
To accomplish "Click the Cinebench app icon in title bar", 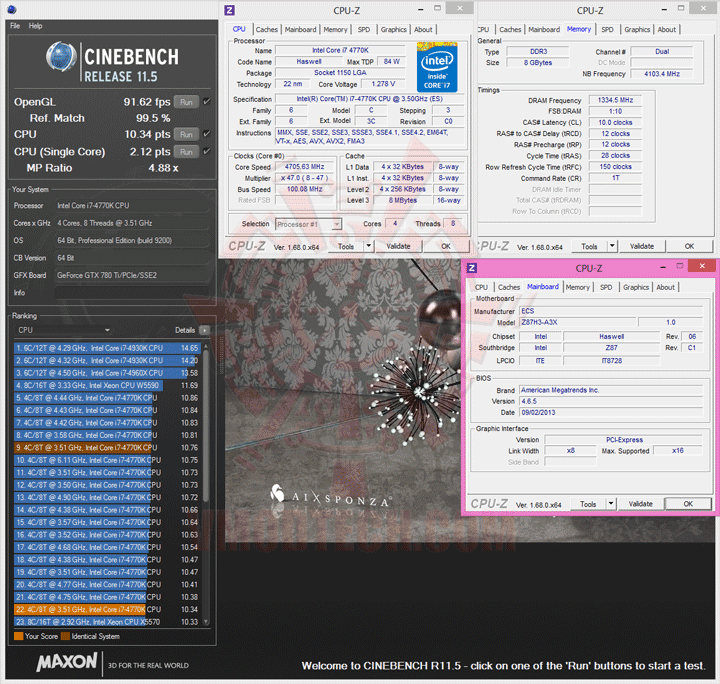I will [x=12, y=9].
